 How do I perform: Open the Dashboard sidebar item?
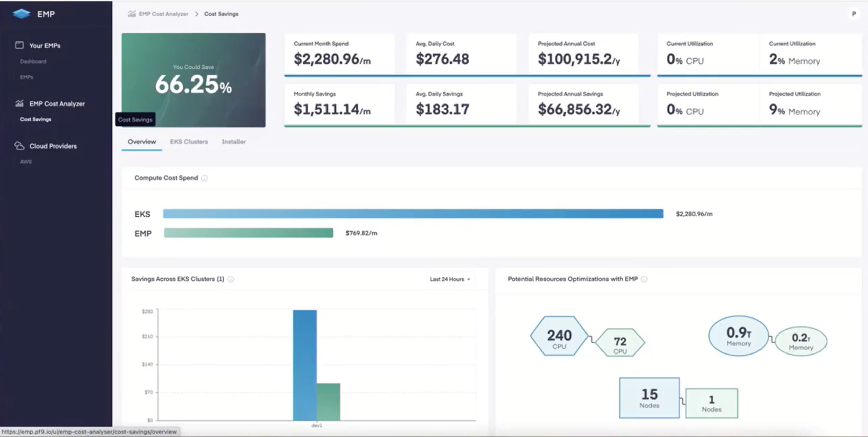pyautogui.click(x=33, y=61)
